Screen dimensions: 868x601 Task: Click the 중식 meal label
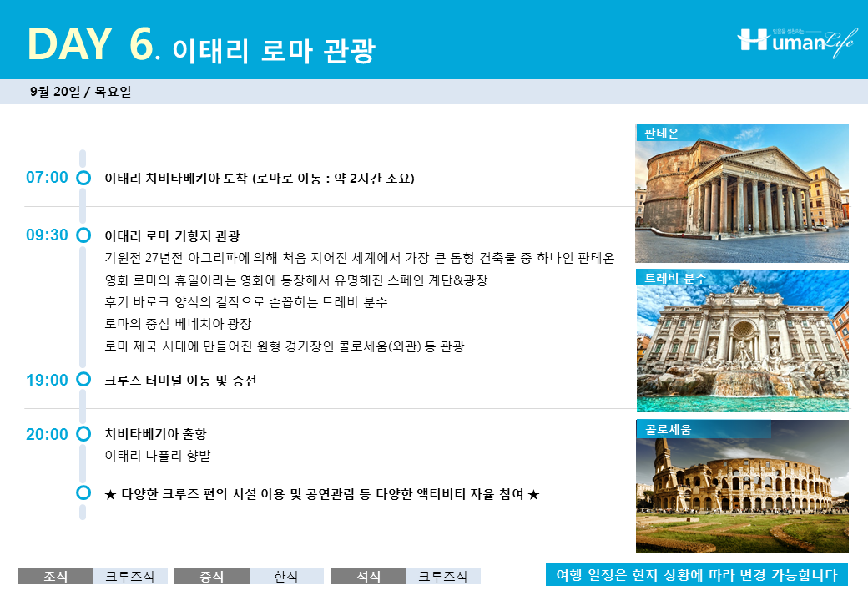pyautogui.click(x=212, y=576)
